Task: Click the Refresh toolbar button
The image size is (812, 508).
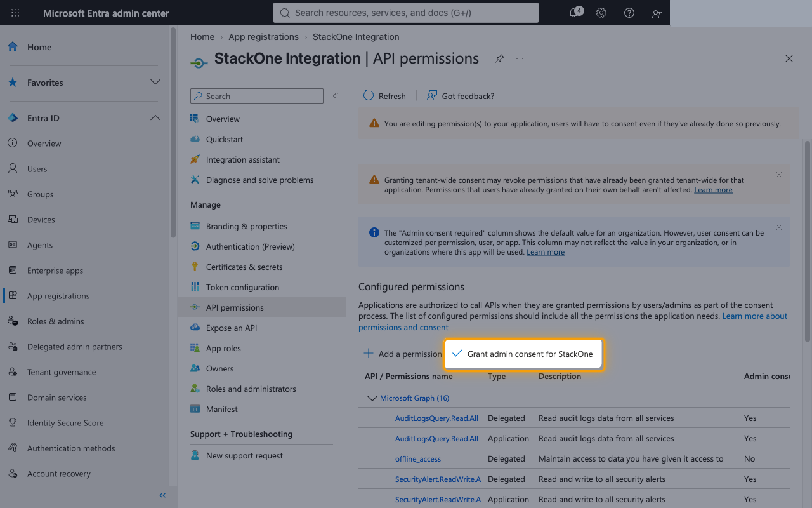Action: (x=384, y=96)
